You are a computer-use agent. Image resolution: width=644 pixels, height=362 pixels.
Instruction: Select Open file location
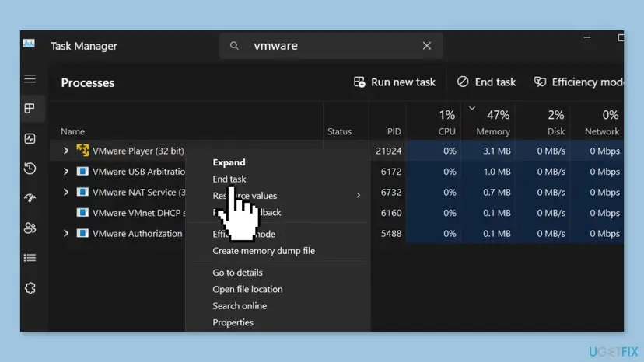pyautogui.click(x=247, y=289)
